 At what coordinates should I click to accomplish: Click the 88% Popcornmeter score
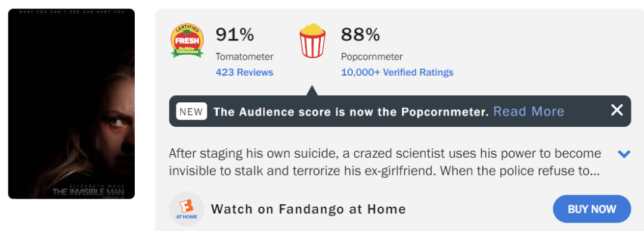(x=360, y=35)
